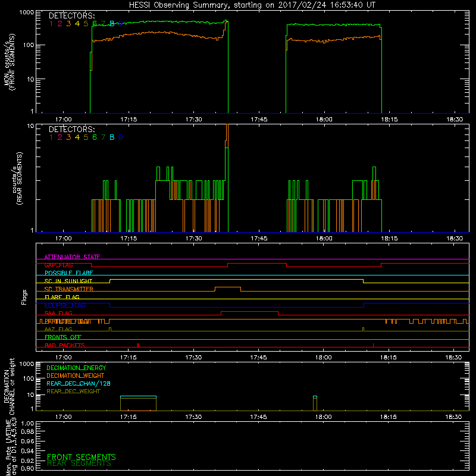Click the SC_IN_SUNLIGHT flag label
This screenshot has width=476, height=476.
[68, 281]
